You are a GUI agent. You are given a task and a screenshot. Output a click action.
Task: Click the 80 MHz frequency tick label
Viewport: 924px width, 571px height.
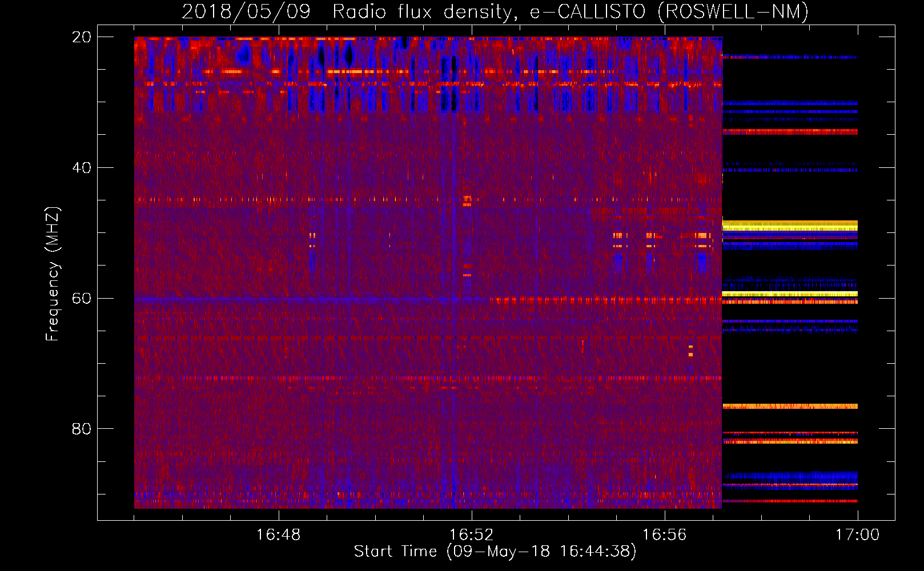pos(82,429)
